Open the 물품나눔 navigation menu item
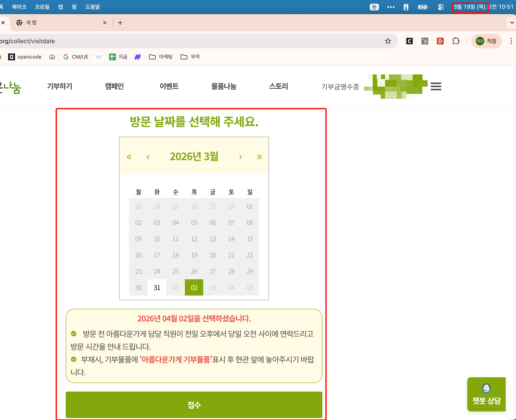 [224, 86]
